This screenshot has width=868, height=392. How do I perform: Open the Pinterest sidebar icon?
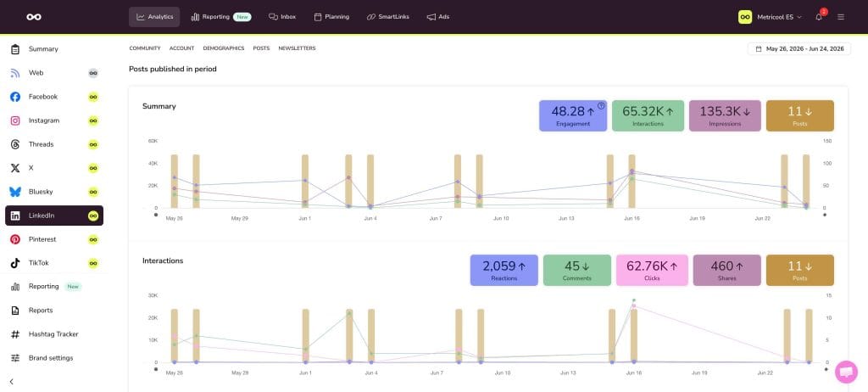point(15,239)
